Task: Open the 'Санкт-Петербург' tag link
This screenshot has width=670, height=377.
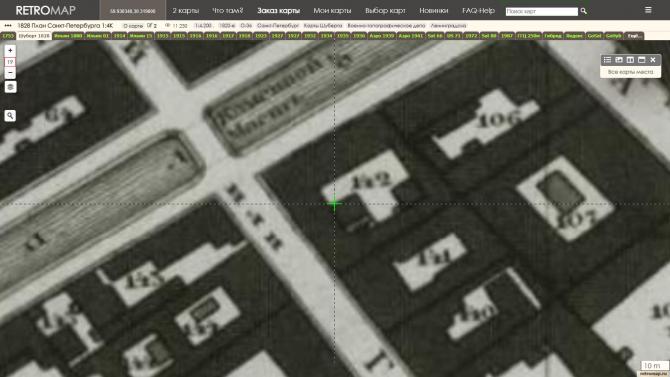Action: pos(278,26)
